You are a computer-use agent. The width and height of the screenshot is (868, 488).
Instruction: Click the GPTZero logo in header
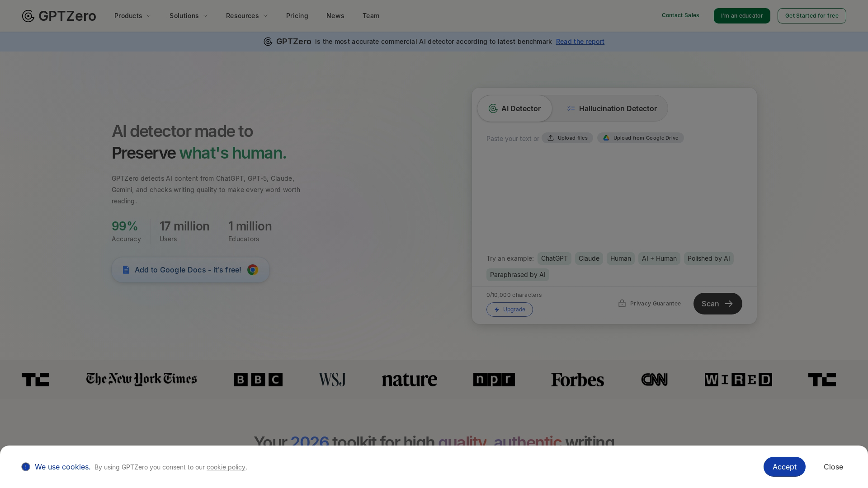59,16
